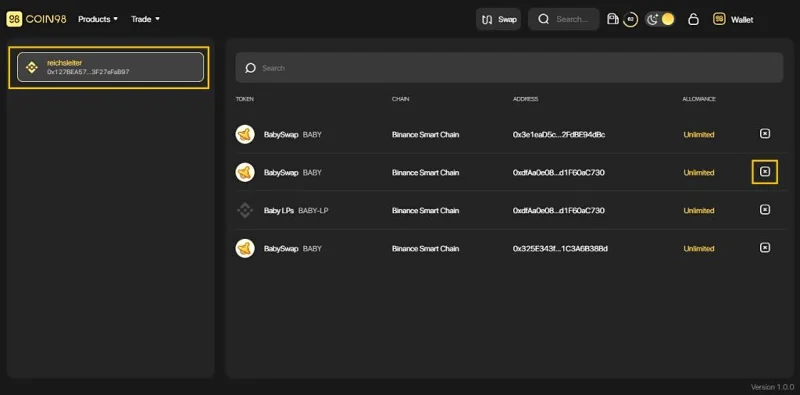
Task: Toggle dark/light mode switch
Action: pos(660,19)
